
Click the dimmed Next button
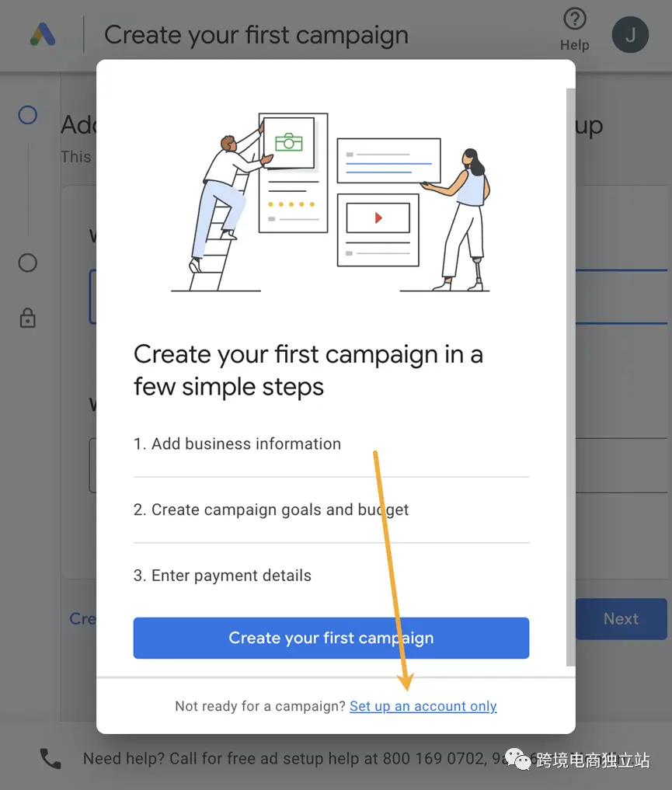click(622, 618)
